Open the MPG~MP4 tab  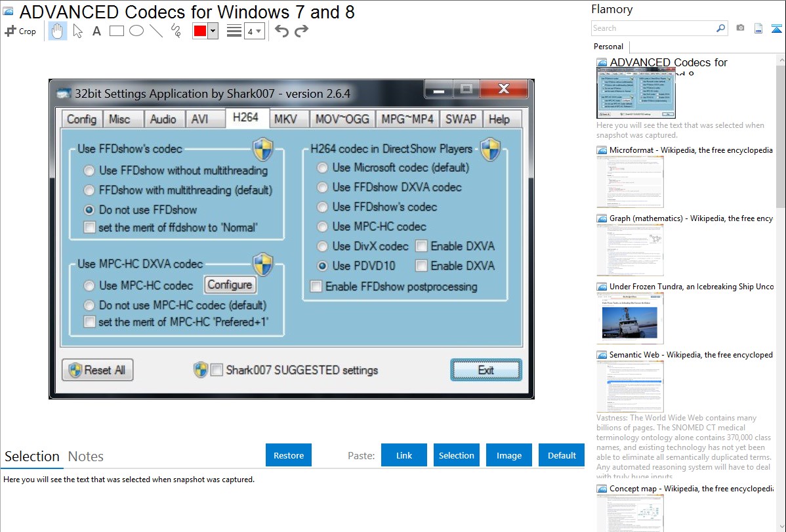point(407,119)
